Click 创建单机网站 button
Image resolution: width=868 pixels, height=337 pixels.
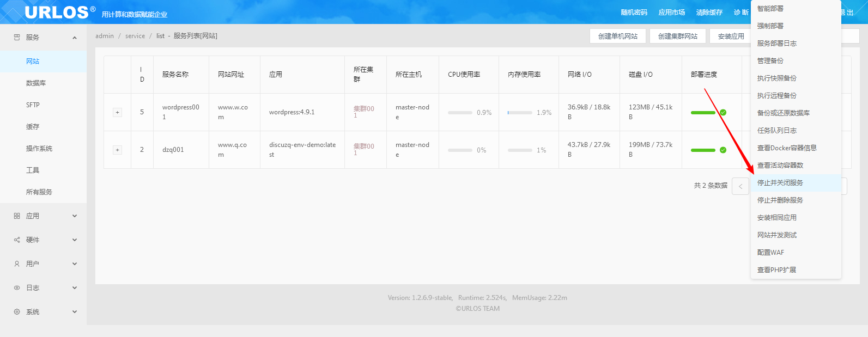618,36
